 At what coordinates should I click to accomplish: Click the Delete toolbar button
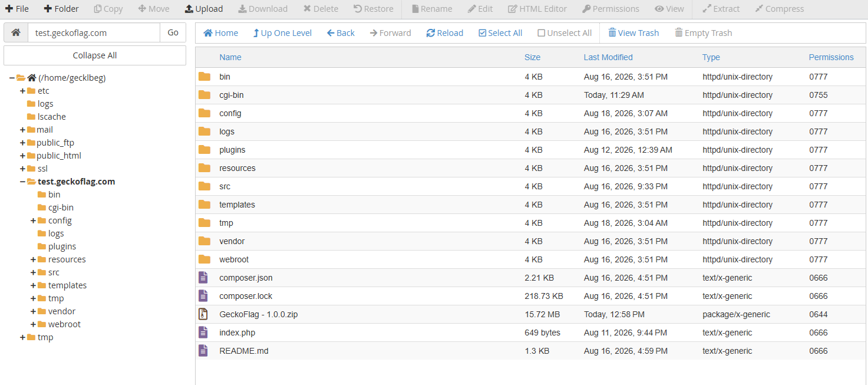pos(321,9)
